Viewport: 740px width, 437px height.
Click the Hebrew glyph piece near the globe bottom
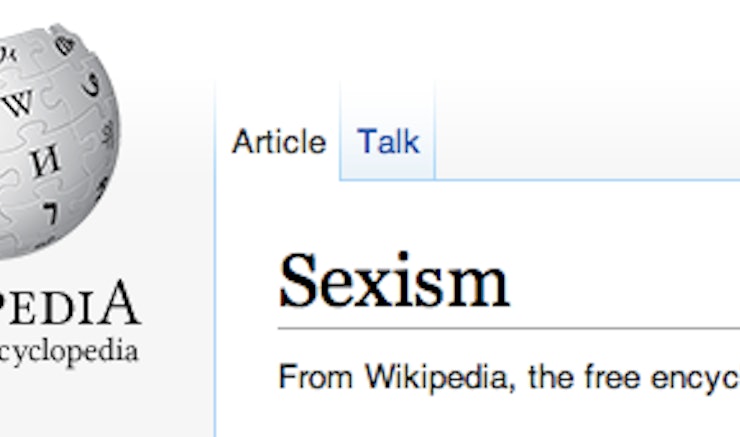[51, 213]
